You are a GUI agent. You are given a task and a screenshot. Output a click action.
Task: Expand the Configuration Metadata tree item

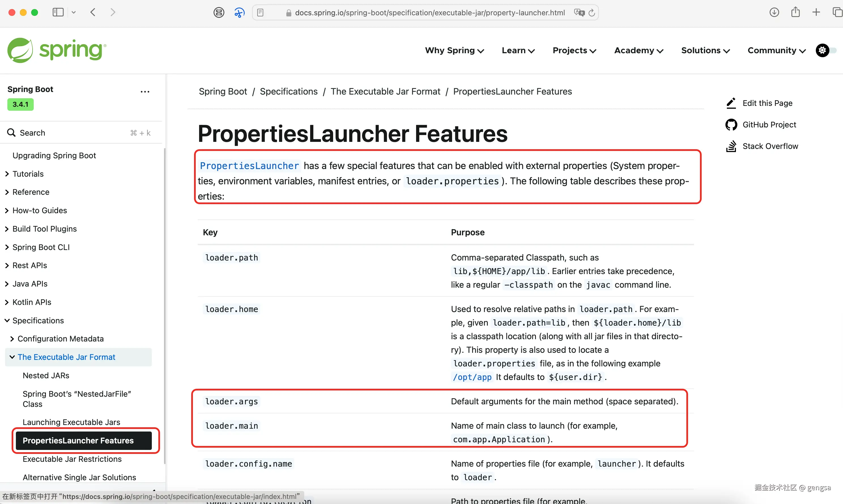click(12, 339)
